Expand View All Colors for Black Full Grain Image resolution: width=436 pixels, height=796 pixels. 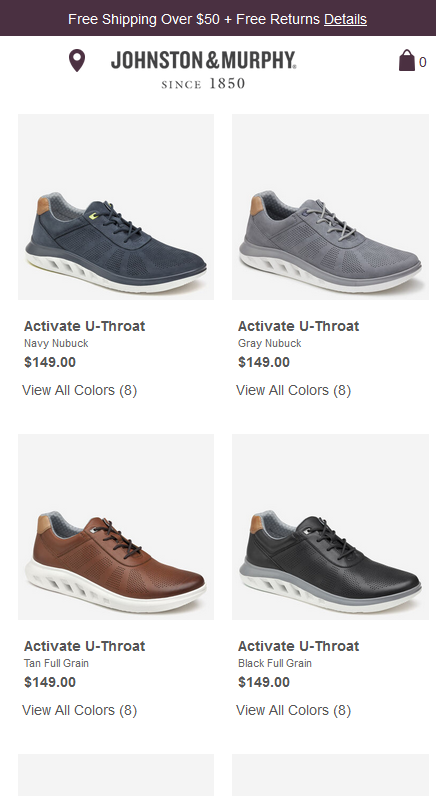293,710
